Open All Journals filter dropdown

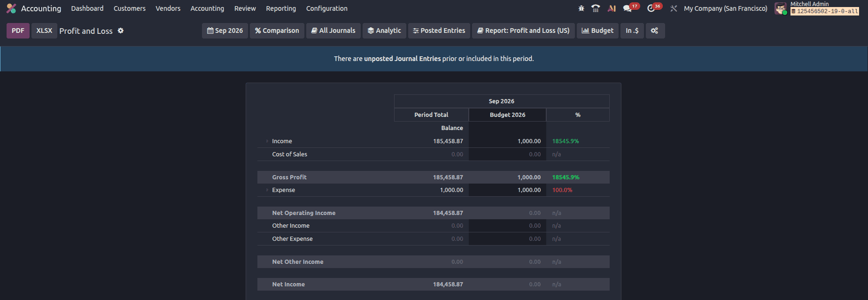[333, 31]
